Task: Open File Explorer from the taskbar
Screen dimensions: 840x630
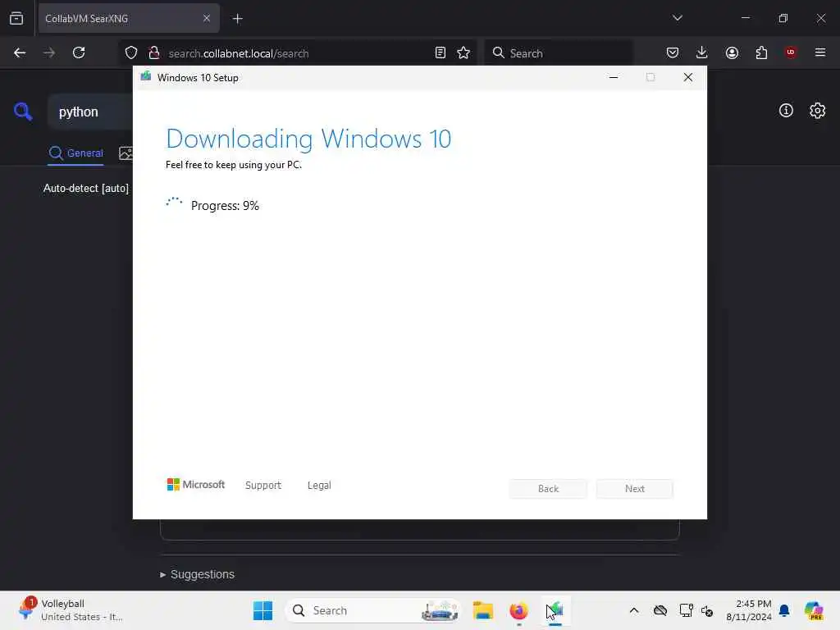Action: (x=482, y=610)
